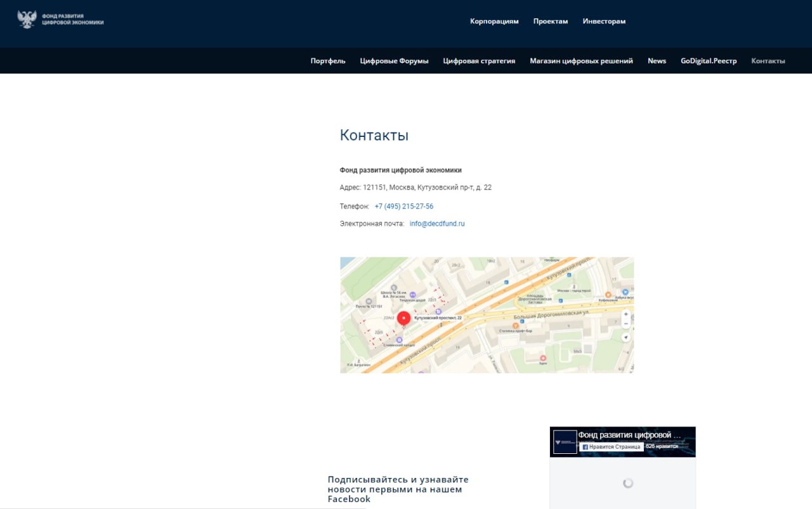The height and width of the screenshot is (509, 812).
Task: Open the Фонд развития цифровой Facebook page title
Action: pos(629,435)
